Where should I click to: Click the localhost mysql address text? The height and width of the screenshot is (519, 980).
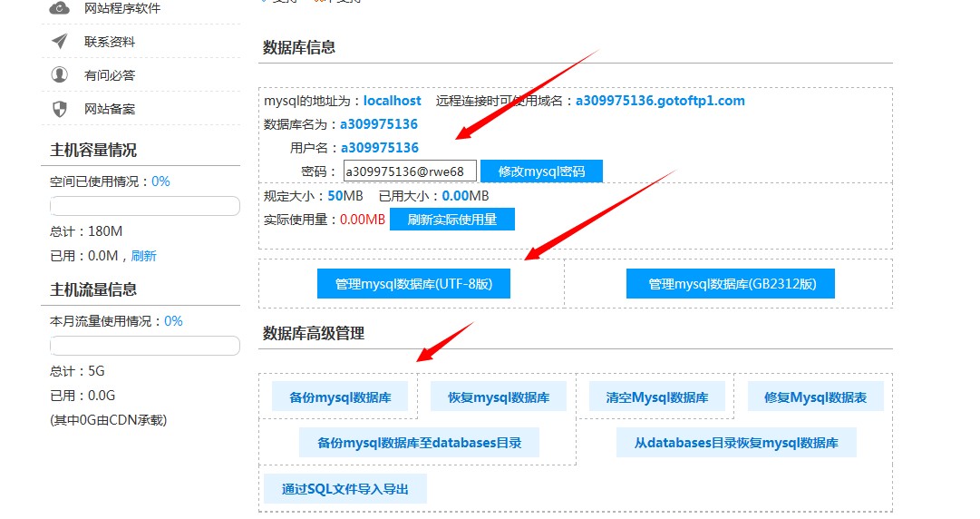point(393,101)
